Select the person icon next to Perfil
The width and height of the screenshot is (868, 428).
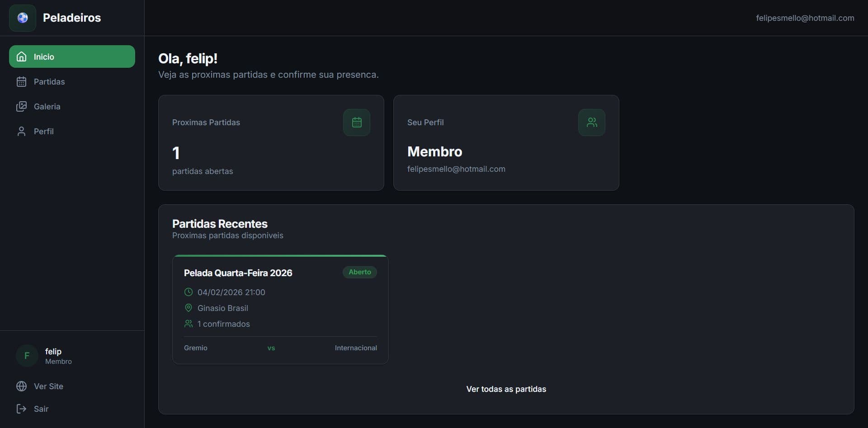click(x=21, y=131)
